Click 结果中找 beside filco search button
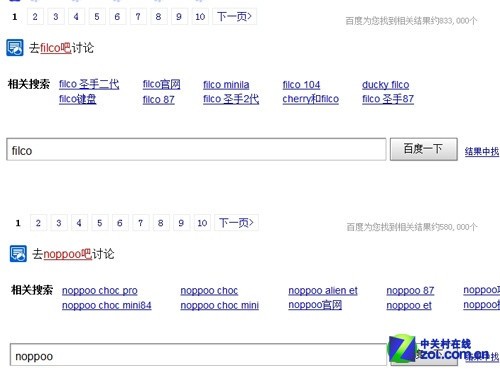This screenshot has height=375, width=500. 482,152
